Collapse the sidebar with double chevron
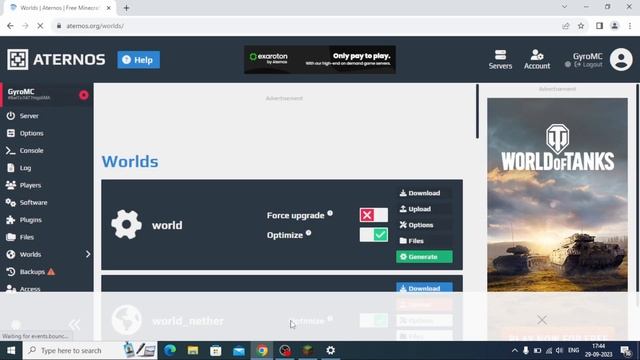Image resolution: width=640 pixels, height=360 pixels. coord(74,325)
